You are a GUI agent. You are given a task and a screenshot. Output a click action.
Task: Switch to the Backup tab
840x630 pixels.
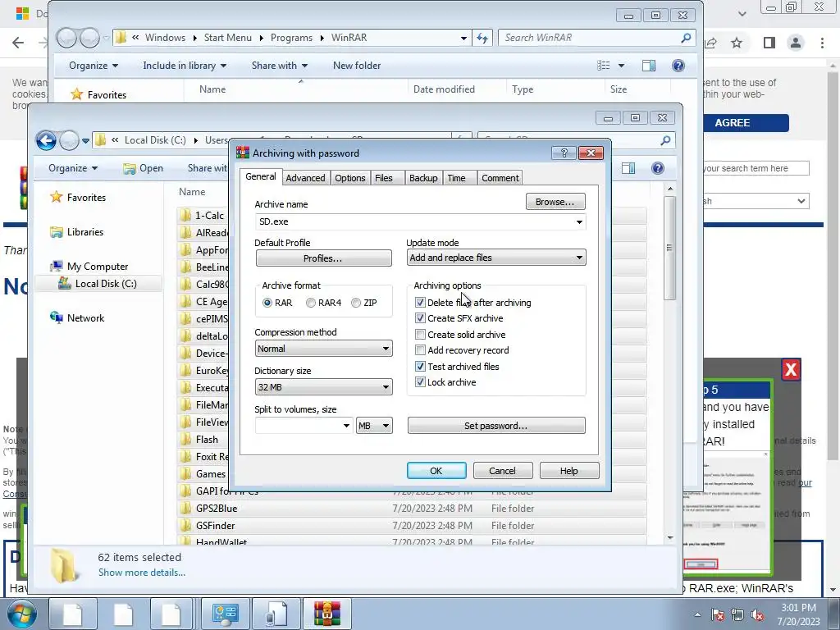pos(423,178)
